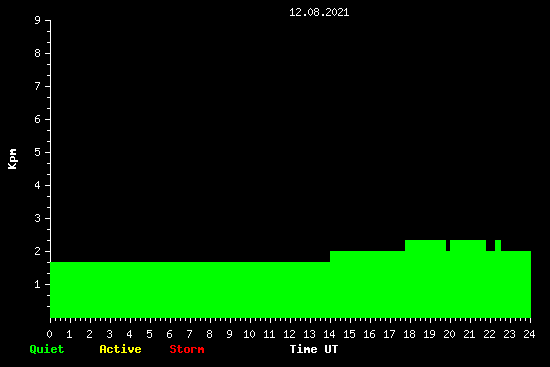
Task: Click the Kp value 2 tick label
Action: pos(38,251)
